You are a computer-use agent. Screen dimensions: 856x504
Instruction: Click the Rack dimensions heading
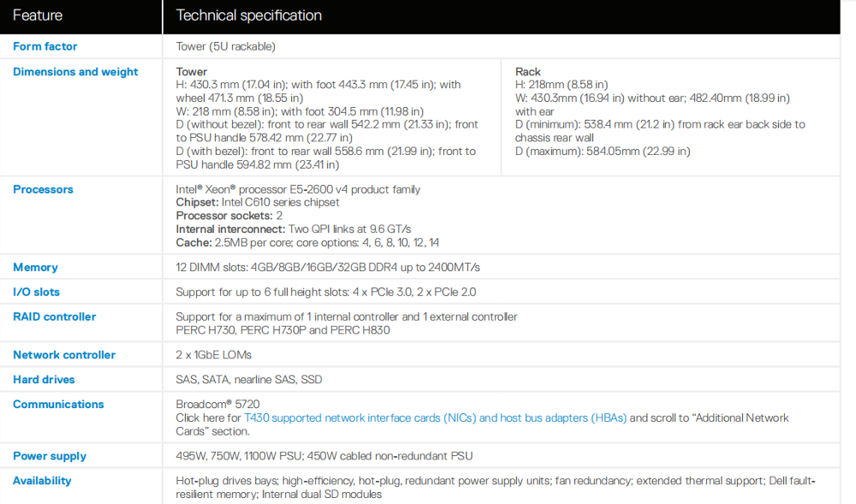[527, 72]
